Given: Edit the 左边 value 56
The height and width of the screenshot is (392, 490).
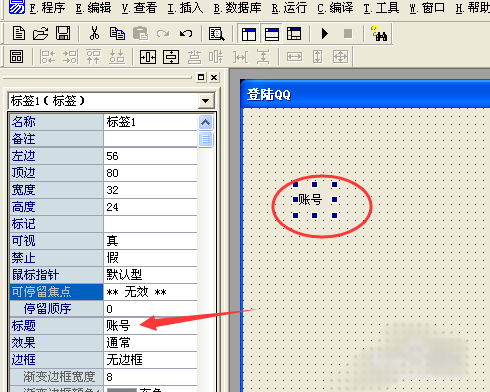Looking at the screenshot, I should coord(150,156).
